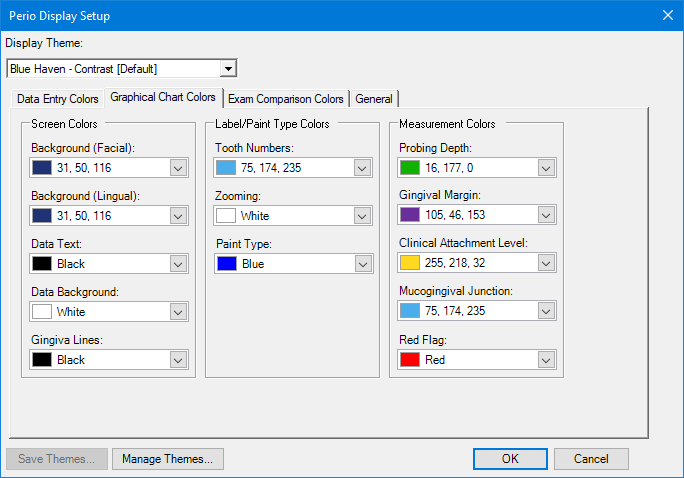Click the Red Flag color swatch
Image resolution: width=684 pixels, height=478 pixels.
pos(410,360)
